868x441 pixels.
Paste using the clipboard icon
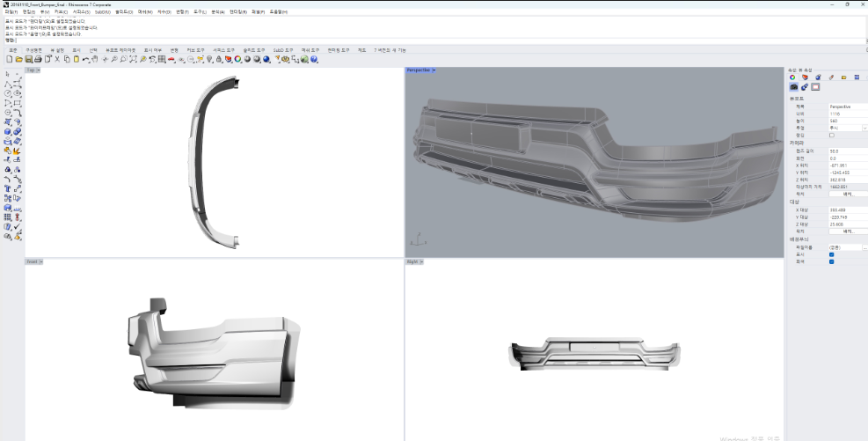77,59
